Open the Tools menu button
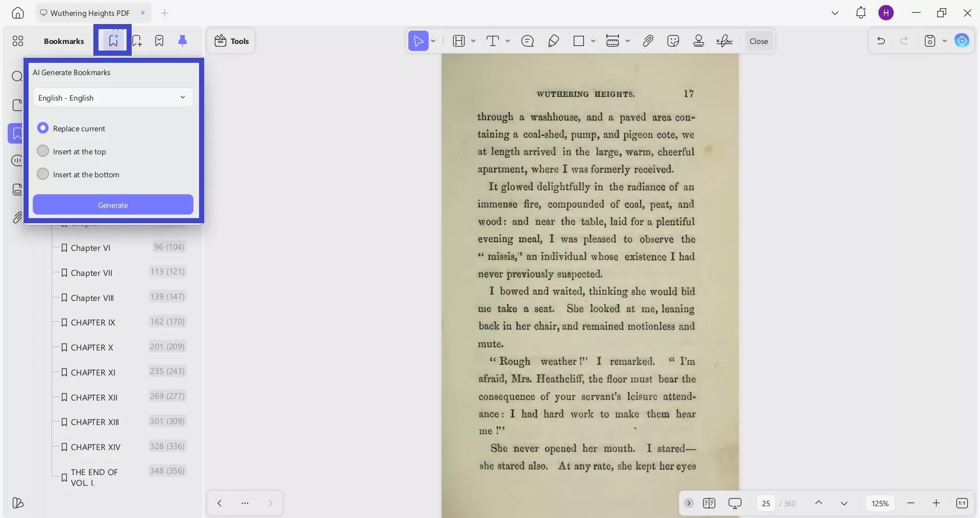 231,41
